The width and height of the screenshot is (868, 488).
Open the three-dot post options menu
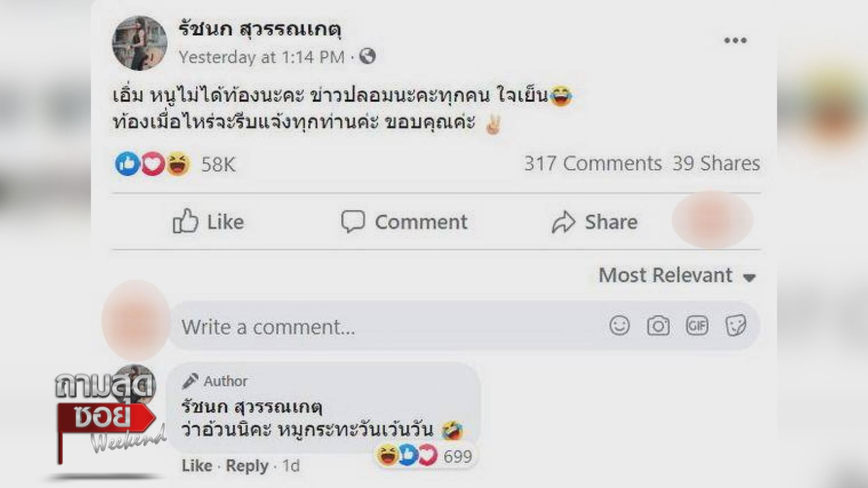click(x=735, y=41)
